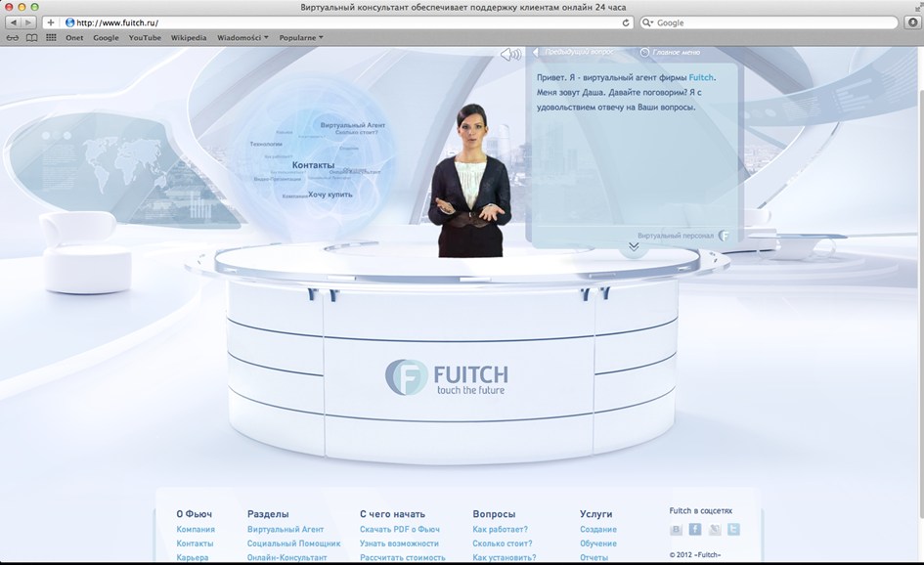This screenshot has height=565, width=924.
Task: Open Top Sites grid icon
Action: 51,38
